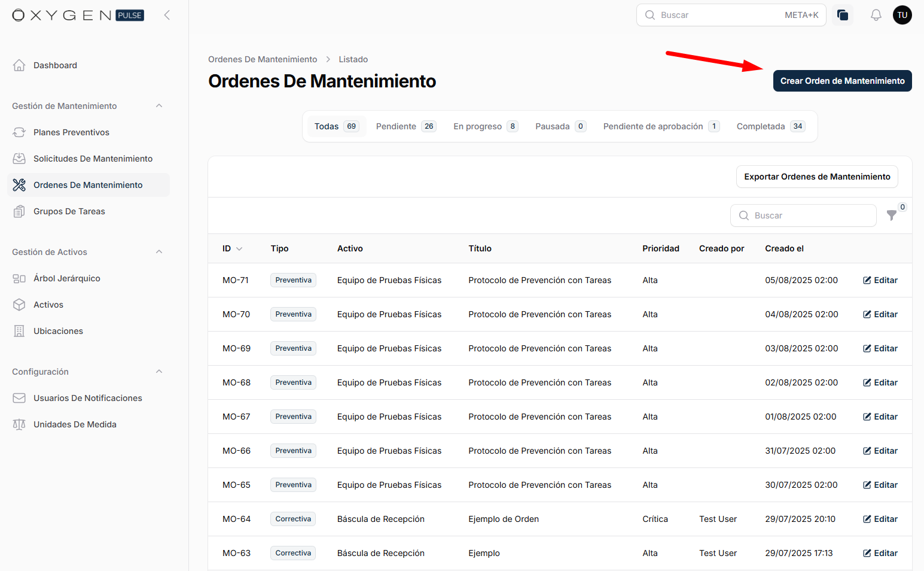The height and width of the screenshot is (571, 924).
Task: Collapse the Gestión de Mantenimiento section
Action: point(159,106)
